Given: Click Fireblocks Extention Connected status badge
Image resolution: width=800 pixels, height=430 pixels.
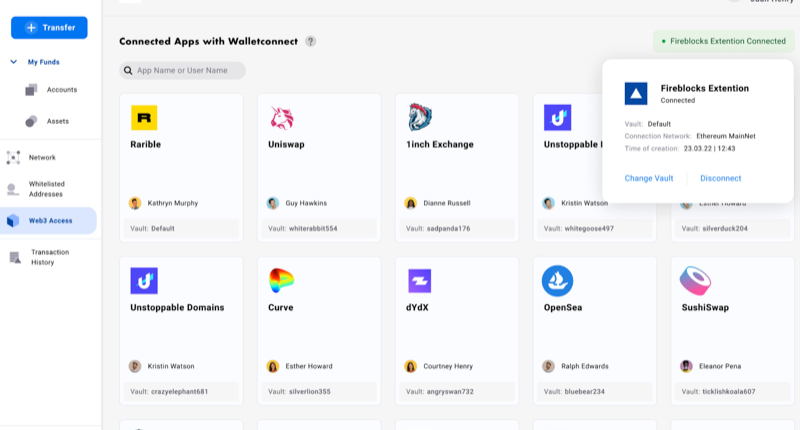Looking at the screenshot, I should click(723, 41).
